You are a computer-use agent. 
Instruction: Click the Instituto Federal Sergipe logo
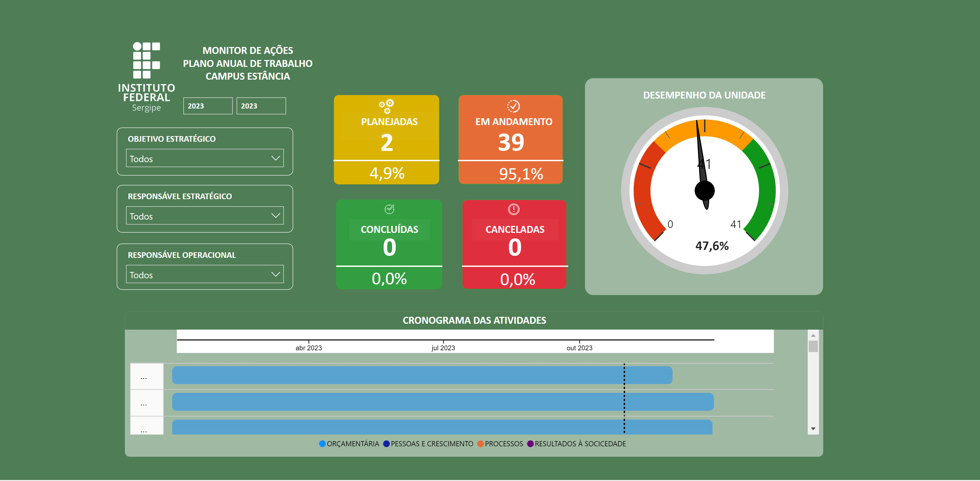(x=146, y=77)
